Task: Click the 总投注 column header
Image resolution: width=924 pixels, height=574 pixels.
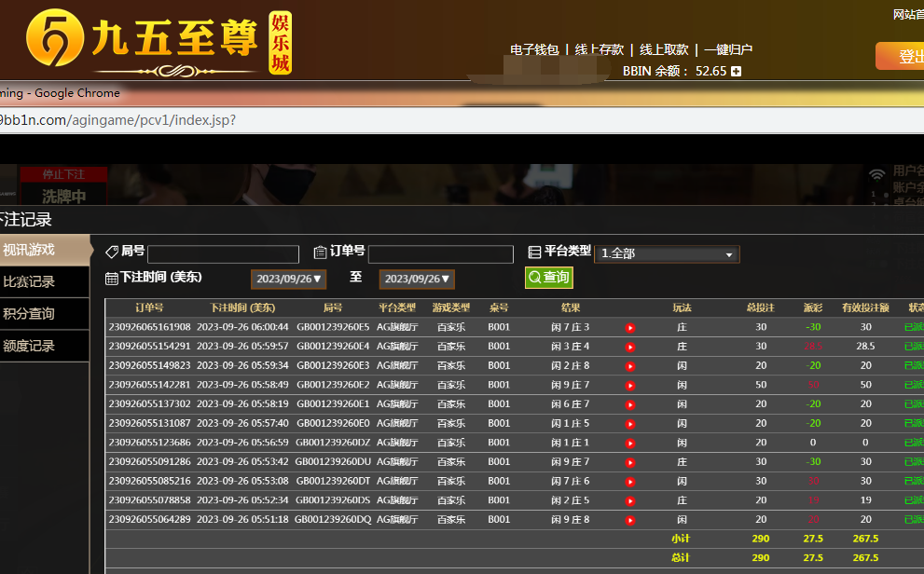Action: (x=761, y=307)
